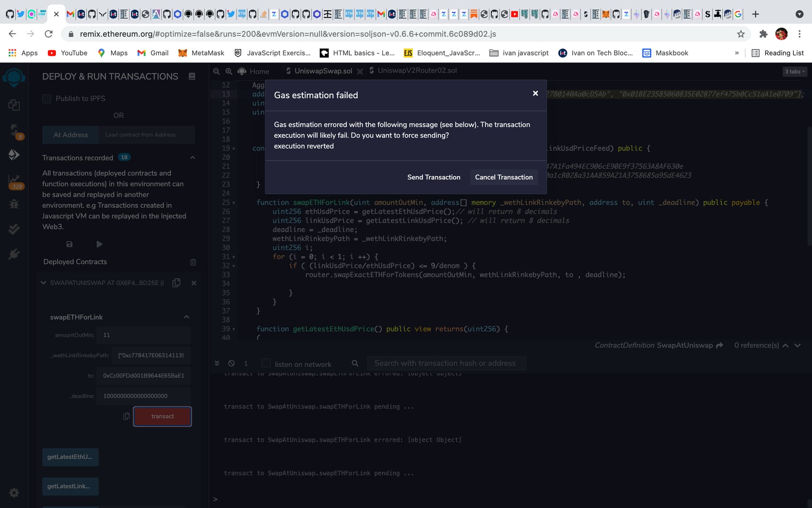The width and height of the screenshot is (812, 508).
Task: Open the Deploy & Run sidebar icon
Action: [x=14, y=155]
